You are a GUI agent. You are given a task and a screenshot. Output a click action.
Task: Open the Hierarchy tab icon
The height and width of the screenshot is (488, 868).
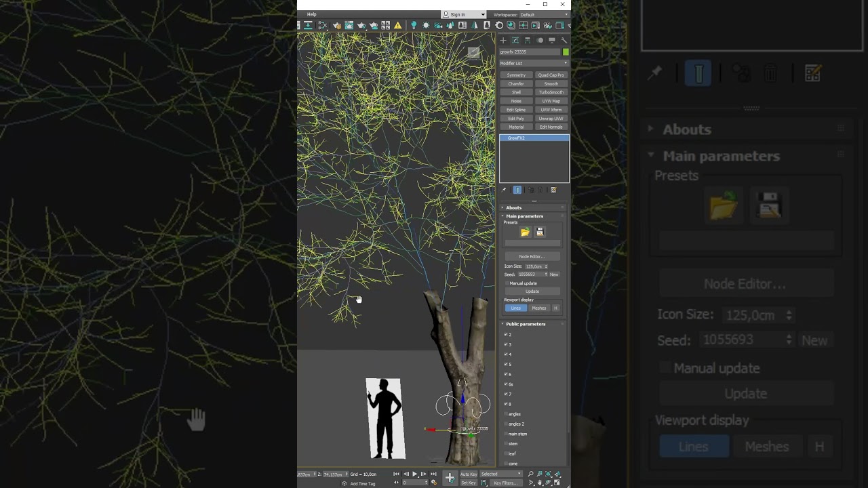(528, 41)
